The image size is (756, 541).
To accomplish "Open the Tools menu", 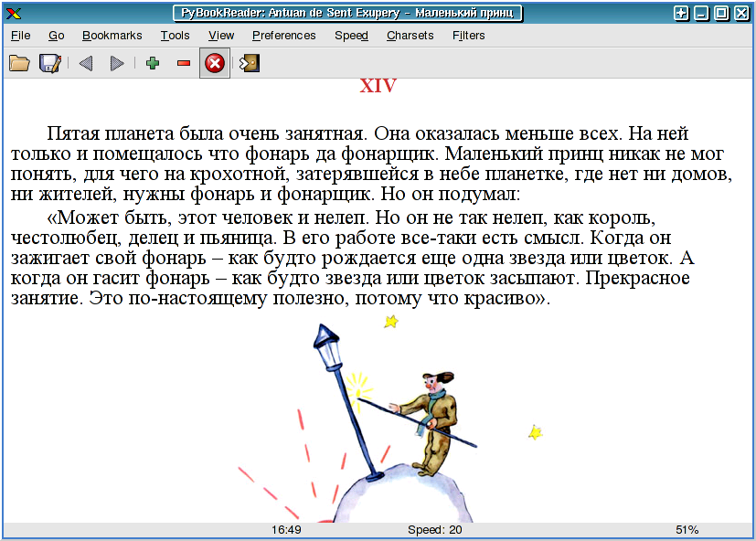I will [x=175, y=36].
